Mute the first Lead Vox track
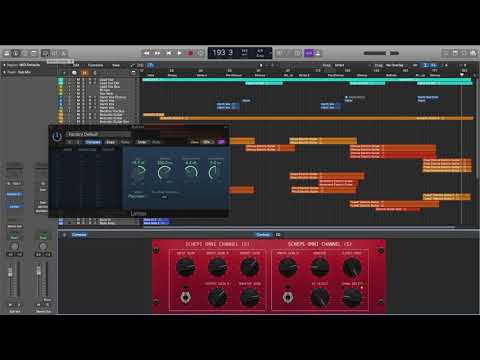480x360 pixels. click(78, 80)
